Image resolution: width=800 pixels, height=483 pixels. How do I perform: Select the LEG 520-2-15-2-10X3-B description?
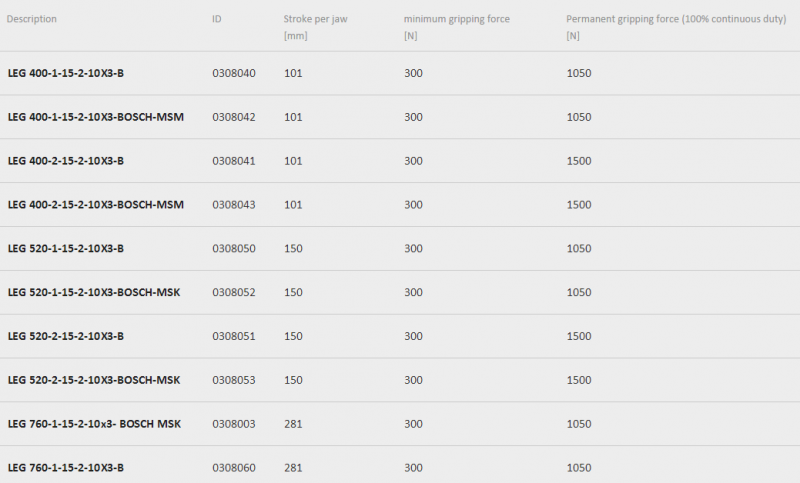pyautogui.click(x=66, y=336)
